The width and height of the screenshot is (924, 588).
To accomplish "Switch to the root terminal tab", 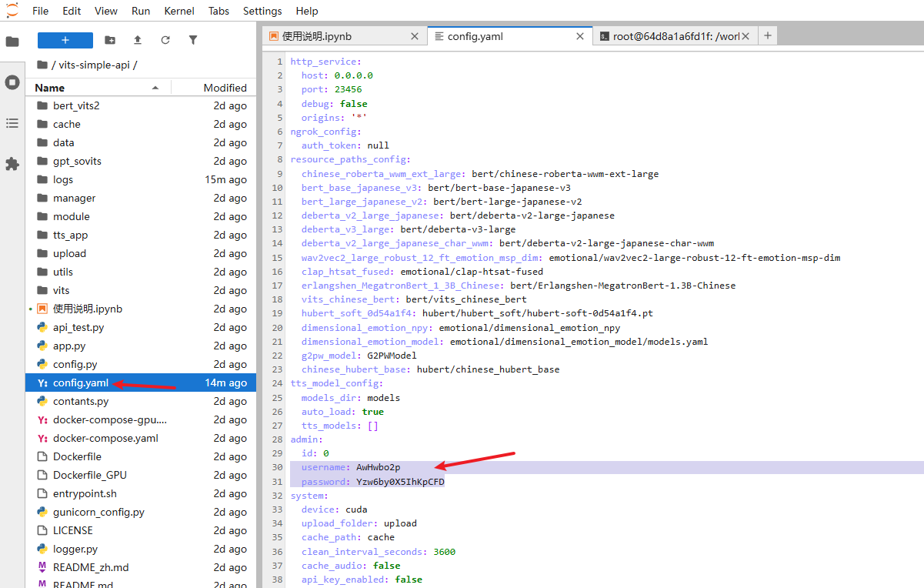I will (x=675, y=35).
